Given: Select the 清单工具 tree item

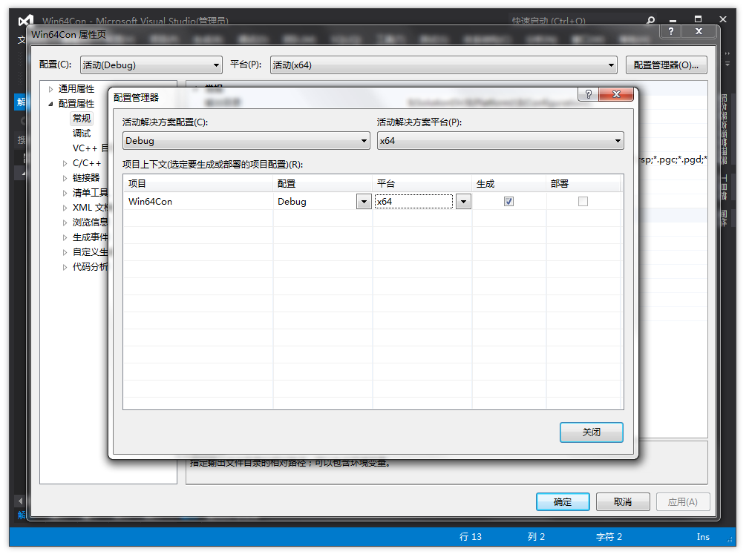Looking at the screenshot, I should [91, 193].
